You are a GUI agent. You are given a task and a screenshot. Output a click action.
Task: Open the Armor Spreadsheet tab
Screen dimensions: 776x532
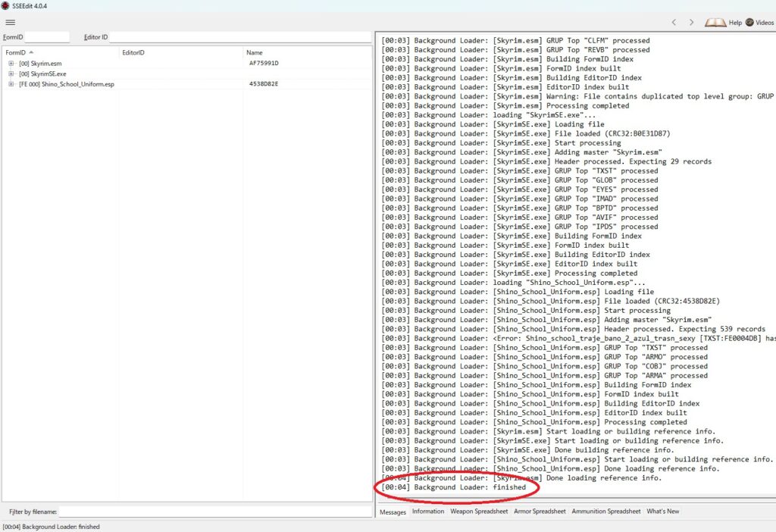[540, 512]
